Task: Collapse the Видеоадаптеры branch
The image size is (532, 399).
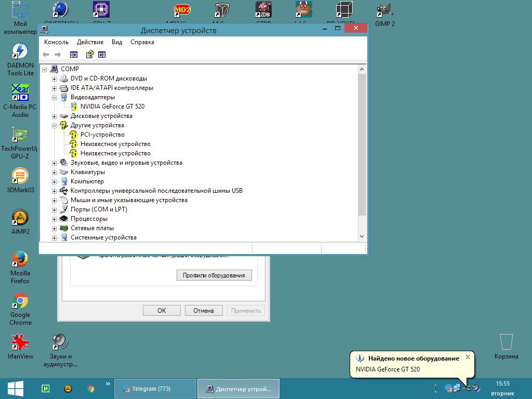Action: (x=54, y=98)
